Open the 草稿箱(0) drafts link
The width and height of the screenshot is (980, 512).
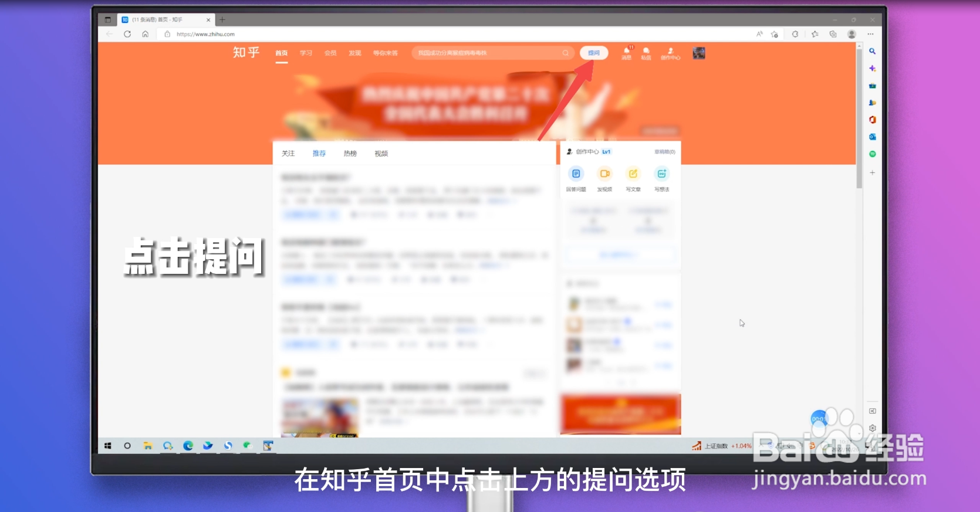[x=665, y=152]
